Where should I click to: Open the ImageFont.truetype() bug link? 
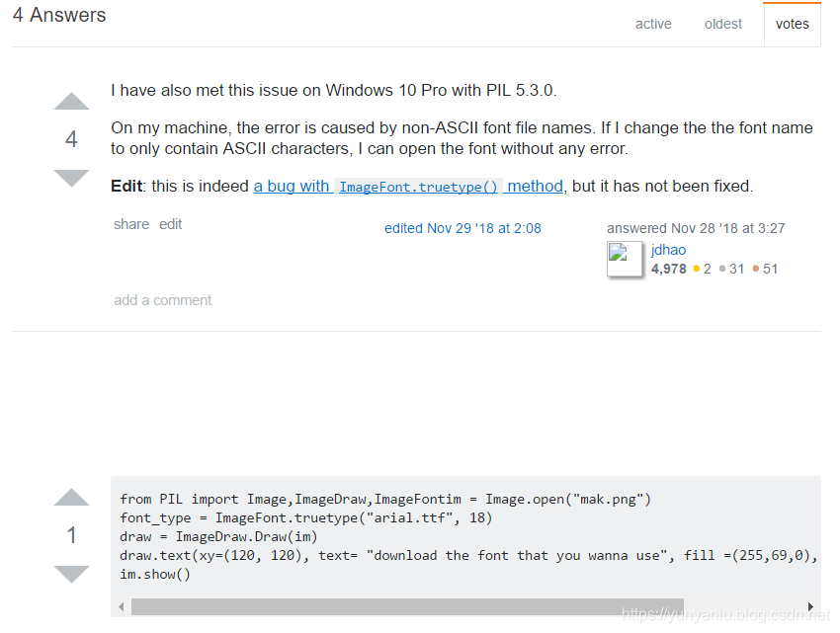click(408, 186)
